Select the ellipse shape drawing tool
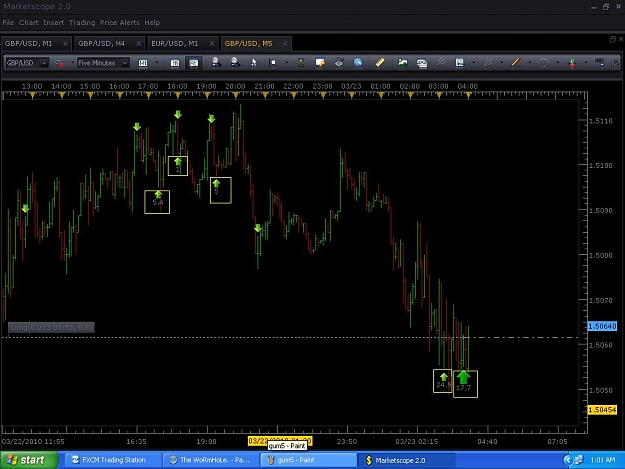This screenshot has width=625, height=469. click(x=544, y=63)
